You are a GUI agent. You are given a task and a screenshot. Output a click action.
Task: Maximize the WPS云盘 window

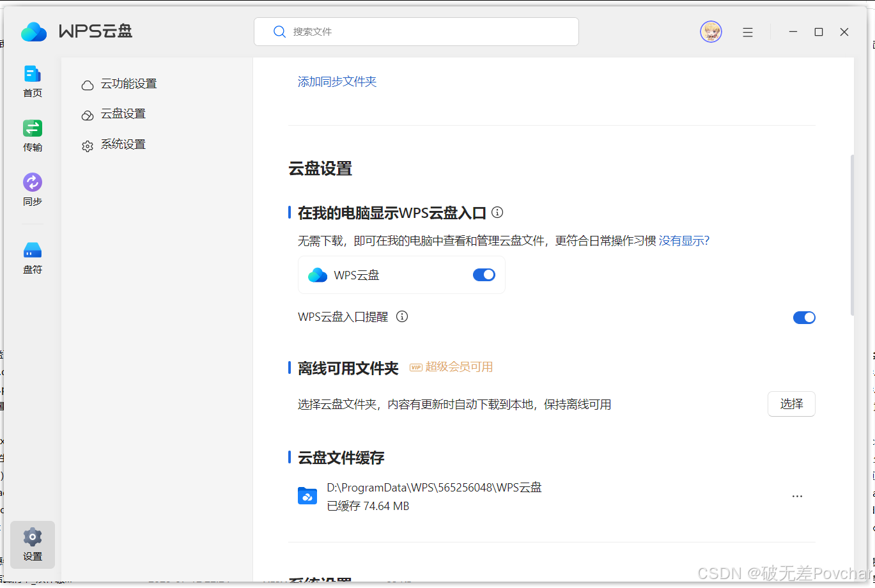coord(819,32)
